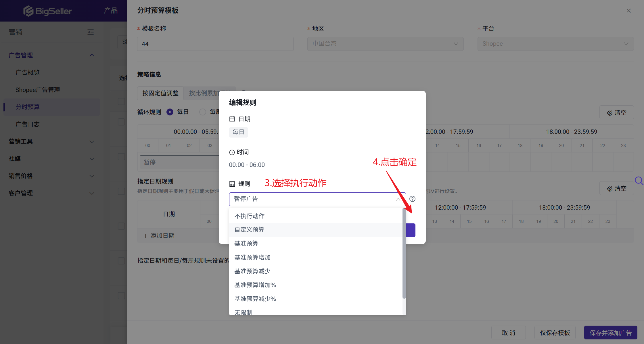This screenshot has width=644, height=344.
Task: Click the clock icon next to 时间
Action: [232, 152]
